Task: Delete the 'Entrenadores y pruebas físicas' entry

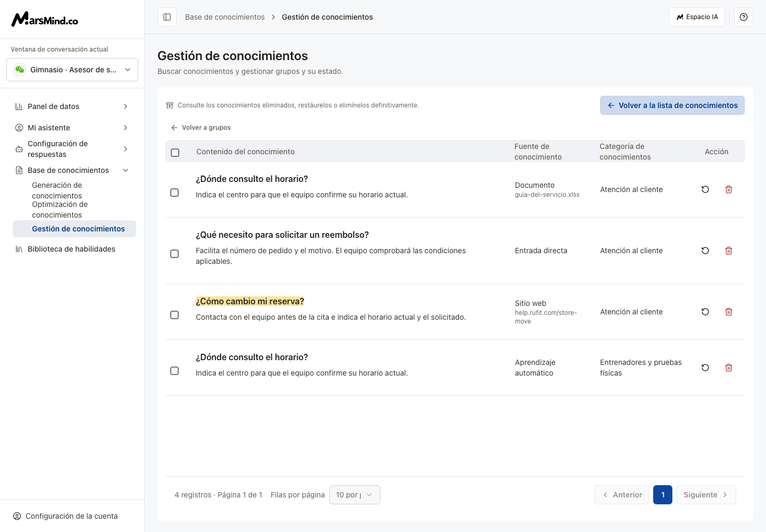Action: 729,368
